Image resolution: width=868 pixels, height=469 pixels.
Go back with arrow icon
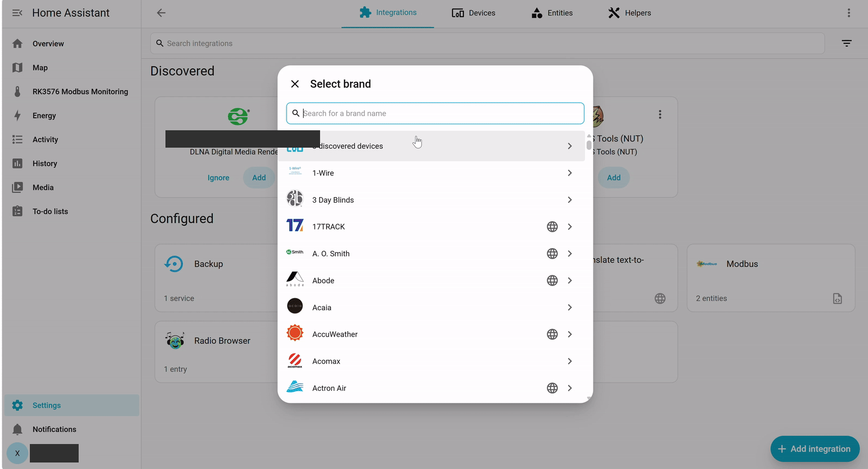pyautogui.click(x=161, y=13)
